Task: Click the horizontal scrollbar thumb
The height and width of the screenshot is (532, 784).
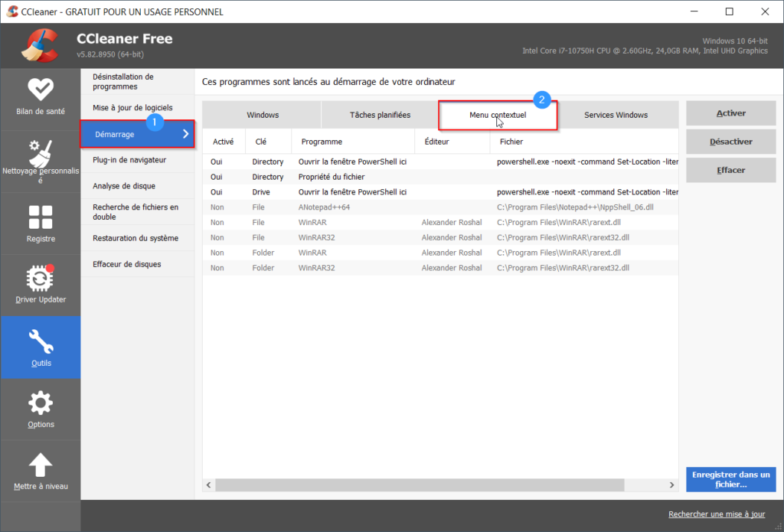Action: (x=420, y=485)
